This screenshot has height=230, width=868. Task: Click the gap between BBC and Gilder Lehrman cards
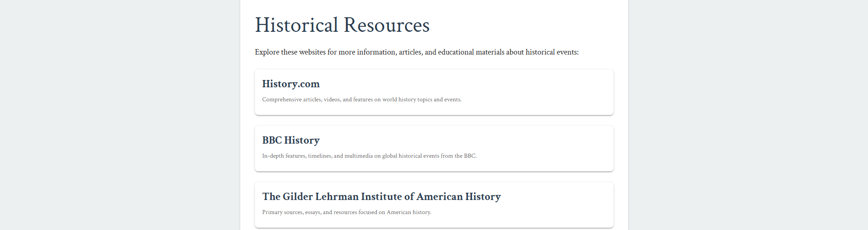pos(434,177)
